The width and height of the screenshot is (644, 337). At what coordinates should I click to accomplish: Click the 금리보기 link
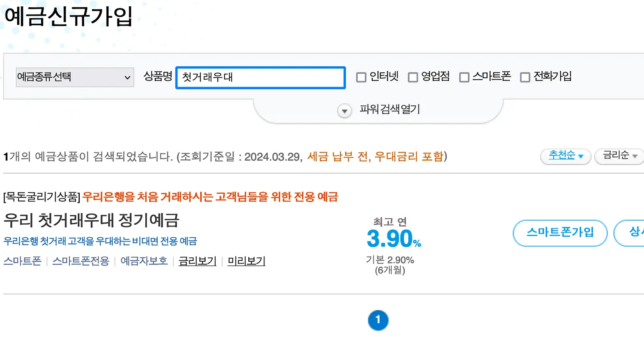point(197,261)
